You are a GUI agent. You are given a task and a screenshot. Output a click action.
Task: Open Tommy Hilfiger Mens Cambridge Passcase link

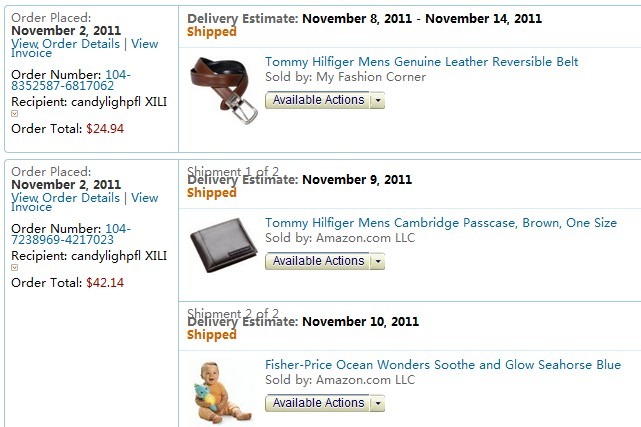pos(440,223)
